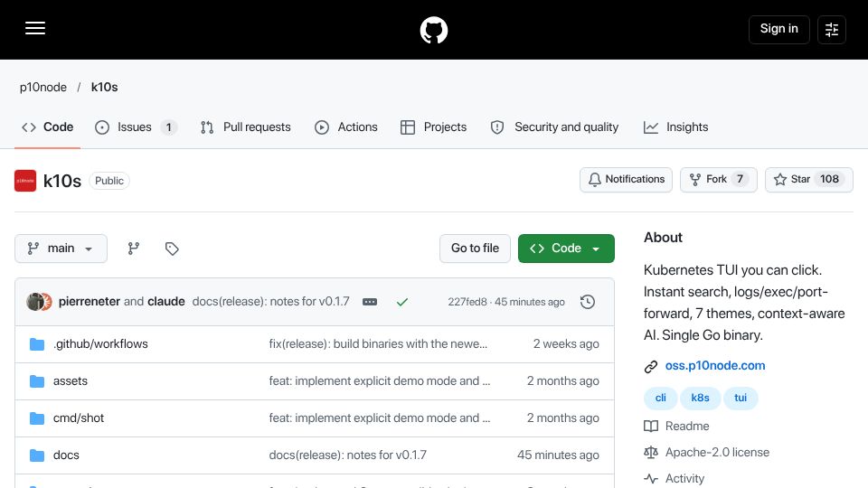Open the Insights tab
The height and width of the screenshot is (488, 868).
pos(676,127)
